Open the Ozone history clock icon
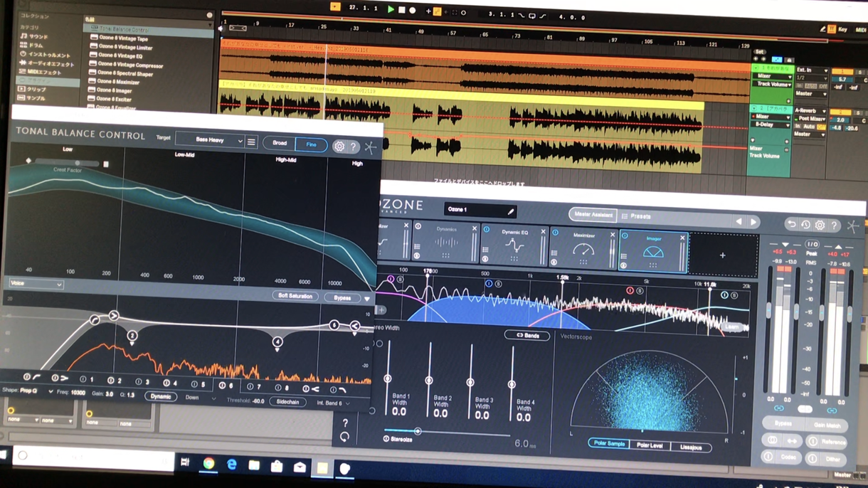 tap(805, 226)
